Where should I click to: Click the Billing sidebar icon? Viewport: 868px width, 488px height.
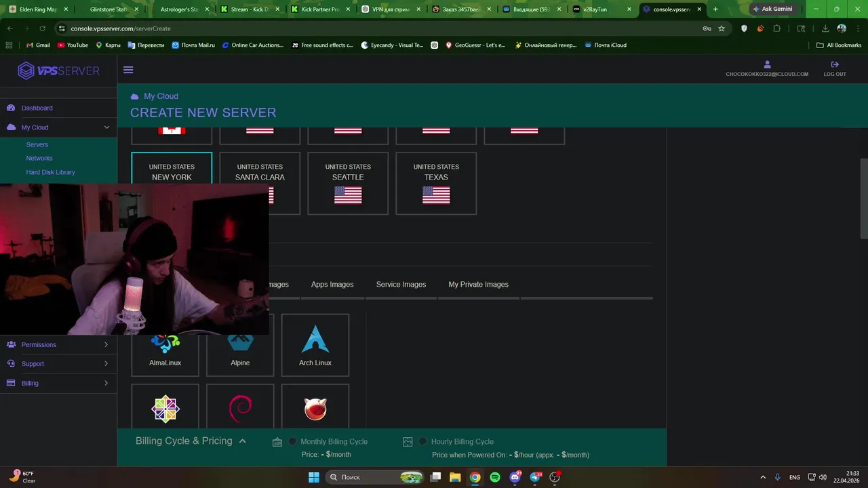(11, 383)
